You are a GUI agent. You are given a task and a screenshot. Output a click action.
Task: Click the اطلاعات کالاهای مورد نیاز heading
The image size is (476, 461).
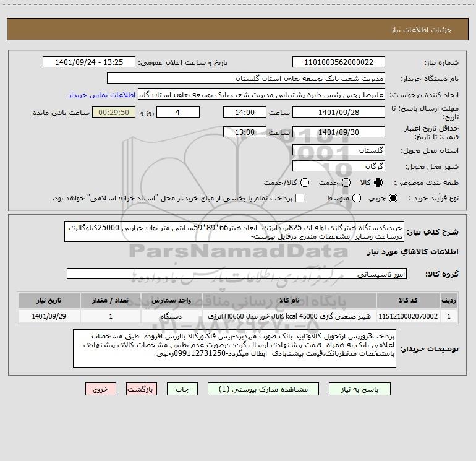[x=412, y=252]
